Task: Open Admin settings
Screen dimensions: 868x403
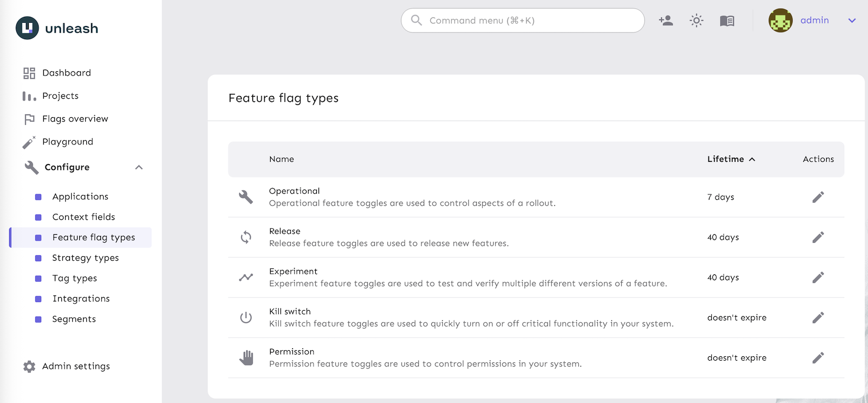Action: 76,367
